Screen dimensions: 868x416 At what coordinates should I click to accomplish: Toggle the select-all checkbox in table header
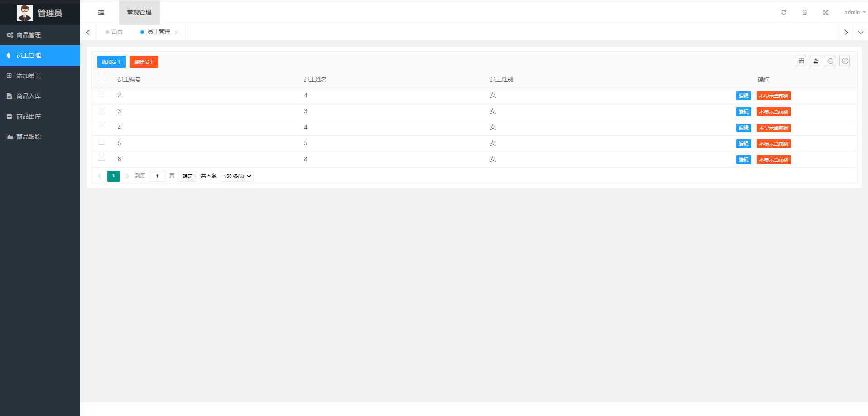click(101, 78)
